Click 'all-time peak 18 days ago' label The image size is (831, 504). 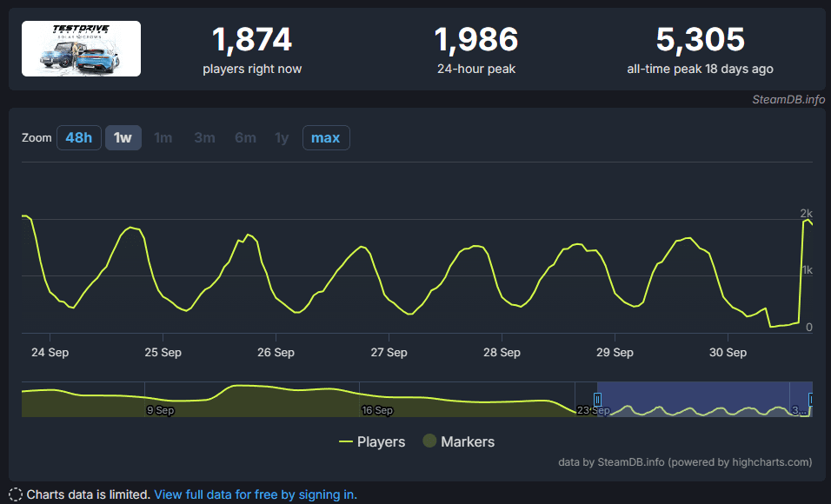click(700, 69)
